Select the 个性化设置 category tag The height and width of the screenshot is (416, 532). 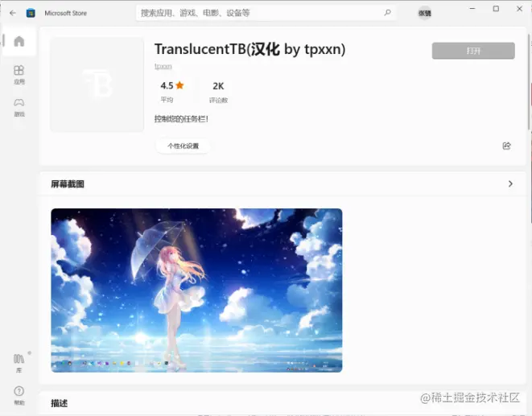click(183, 146)
